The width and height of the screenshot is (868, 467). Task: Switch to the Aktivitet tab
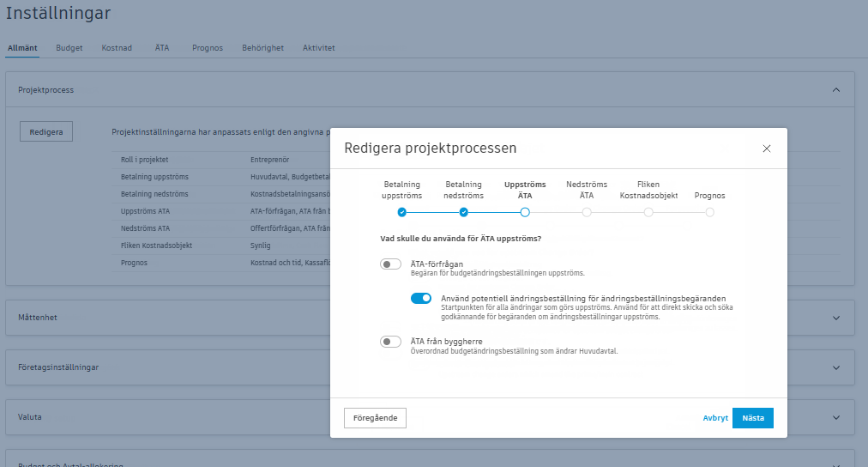[319, 47]
